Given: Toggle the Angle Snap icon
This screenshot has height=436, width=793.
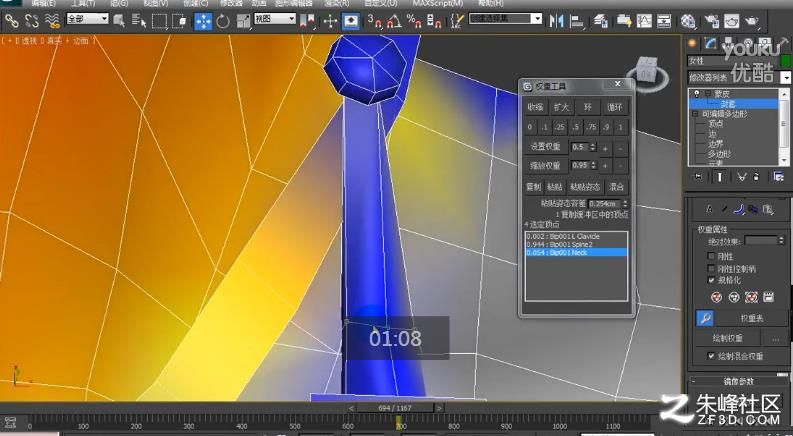Looking at the screenshot, I should [394, 21].
